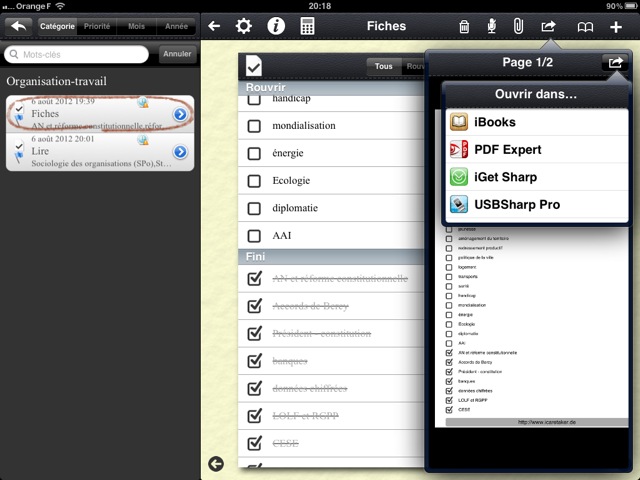
Task: Tap the paperclip attachment icon
Action: tap(518, 26)
